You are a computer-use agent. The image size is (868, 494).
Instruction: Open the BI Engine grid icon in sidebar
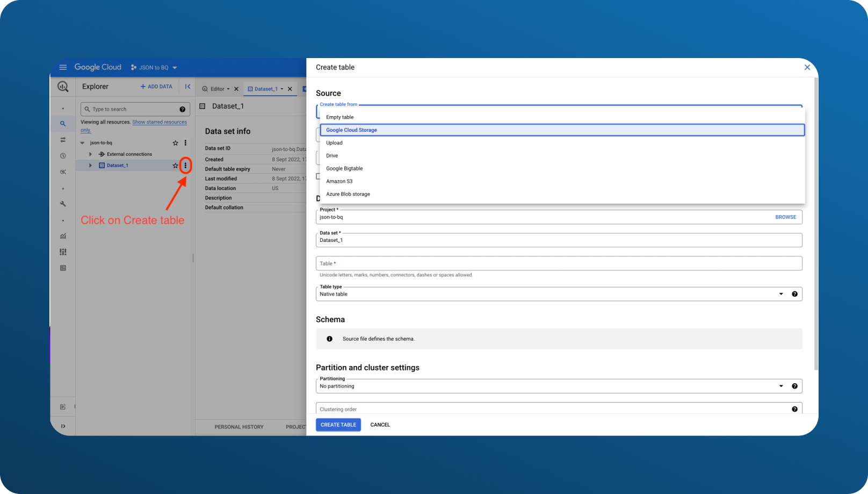point(63,268)
